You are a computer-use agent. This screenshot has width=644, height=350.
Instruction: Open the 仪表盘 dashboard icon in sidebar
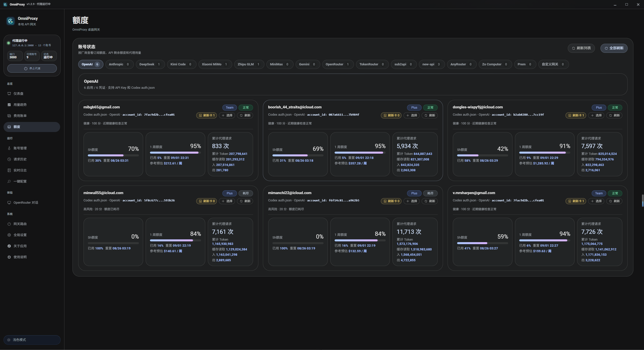pos(9,94)
